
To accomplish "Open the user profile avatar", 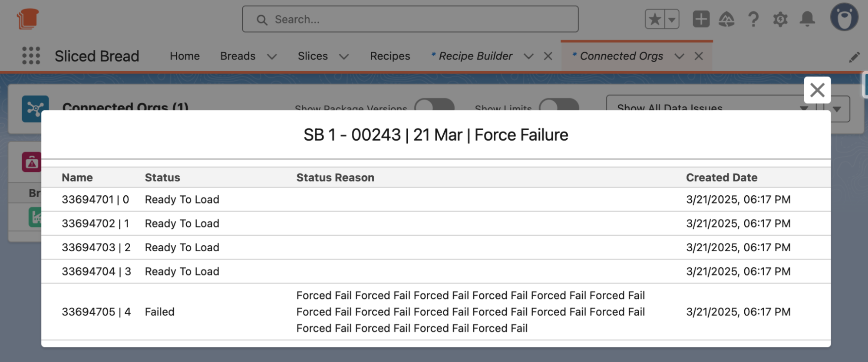I will pos(844,18).
